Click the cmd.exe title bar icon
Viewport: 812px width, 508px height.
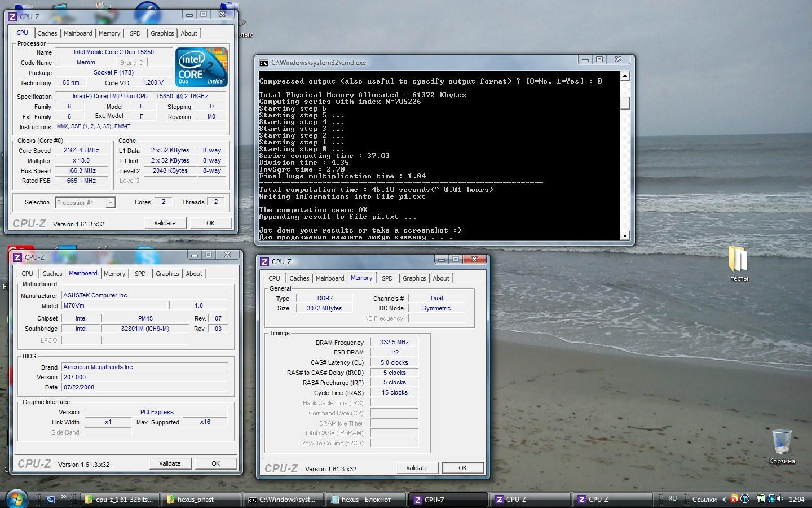263,63
